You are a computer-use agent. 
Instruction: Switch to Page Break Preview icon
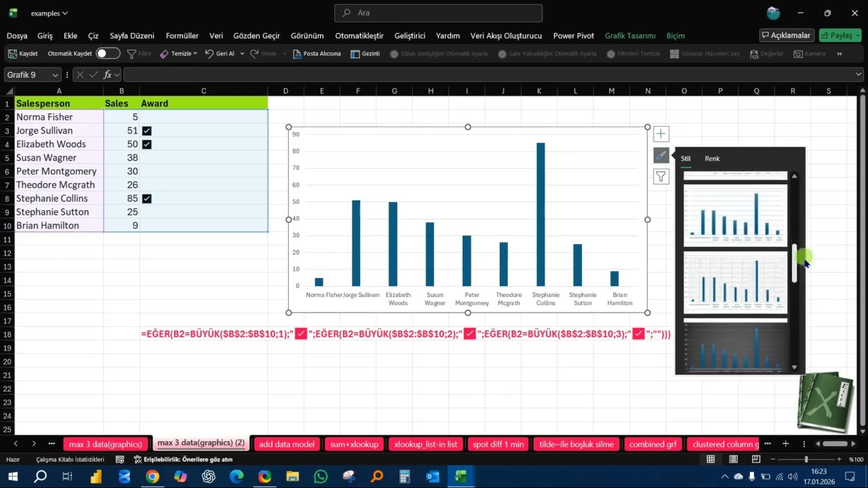pyautogui.click(x=756, y=460)
